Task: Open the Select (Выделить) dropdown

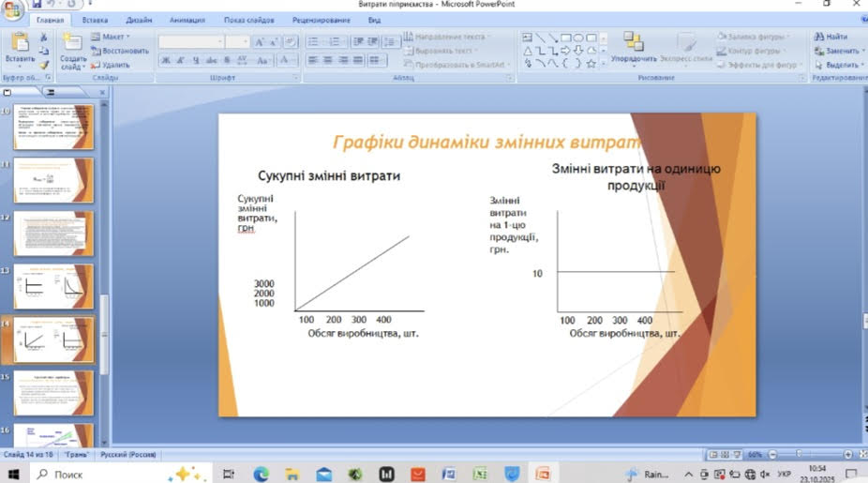Action: [x=836, y=65]
